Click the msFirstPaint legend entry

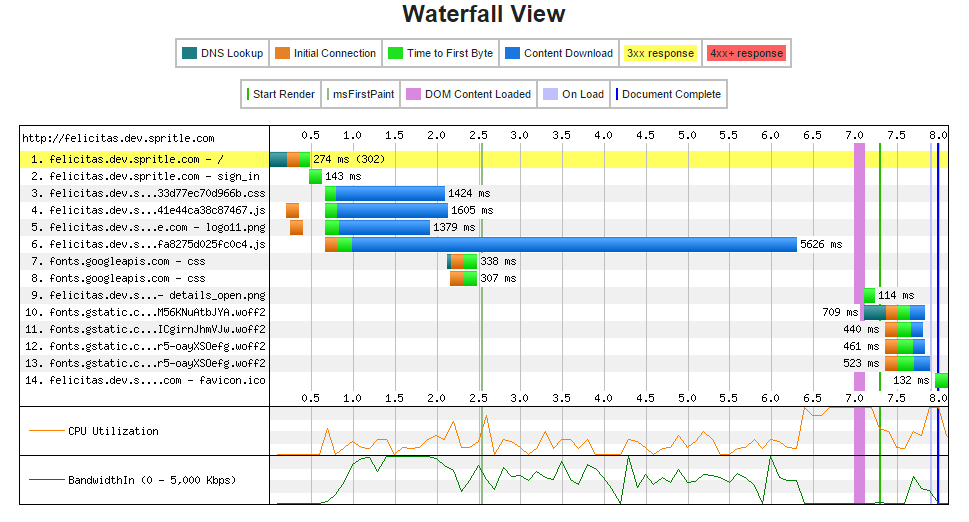(x=363, y=94)
